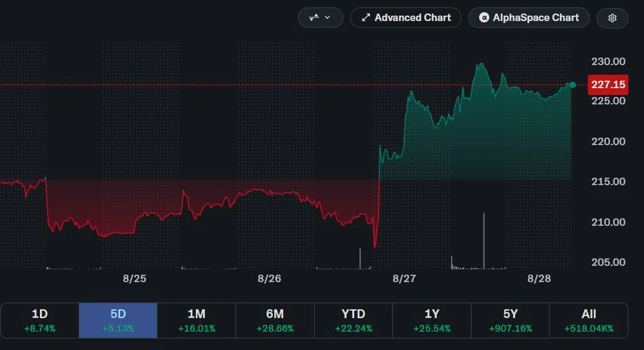Click the 230.00 price axis label
Image resolution: width=644 pixels, height=350 pixels.
[x=608, y=62]
